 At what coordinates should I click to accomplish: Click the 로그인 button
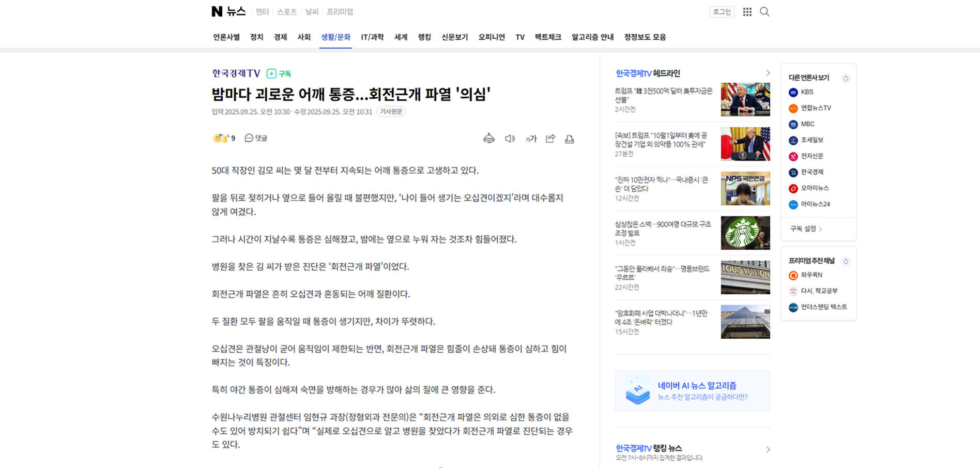[x=722, y=12]
